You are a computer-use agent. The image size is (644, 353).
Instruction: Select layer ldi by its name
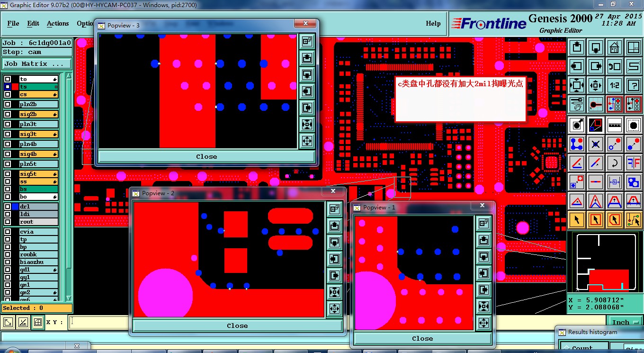39,214
